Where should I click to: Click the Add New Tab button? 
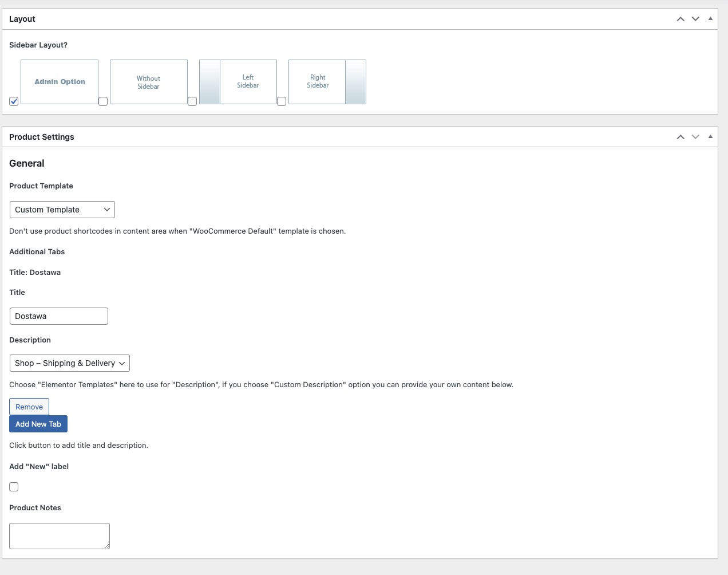[x=38, y=424]
